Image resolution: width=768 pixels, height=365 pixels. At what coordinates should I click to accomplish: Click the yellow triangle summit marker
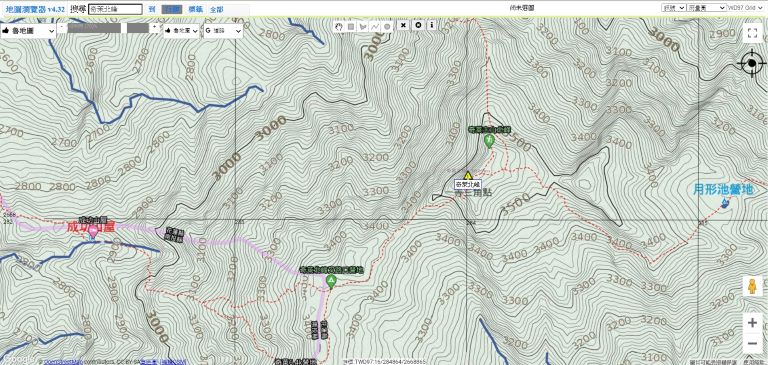(468, 175)
